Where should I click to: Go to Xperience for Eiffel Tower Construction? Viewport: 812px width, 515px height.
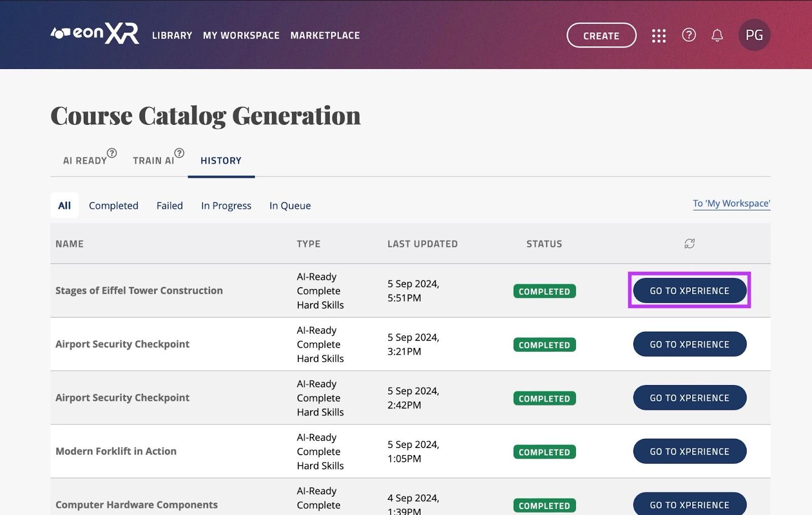click(690, 291)
